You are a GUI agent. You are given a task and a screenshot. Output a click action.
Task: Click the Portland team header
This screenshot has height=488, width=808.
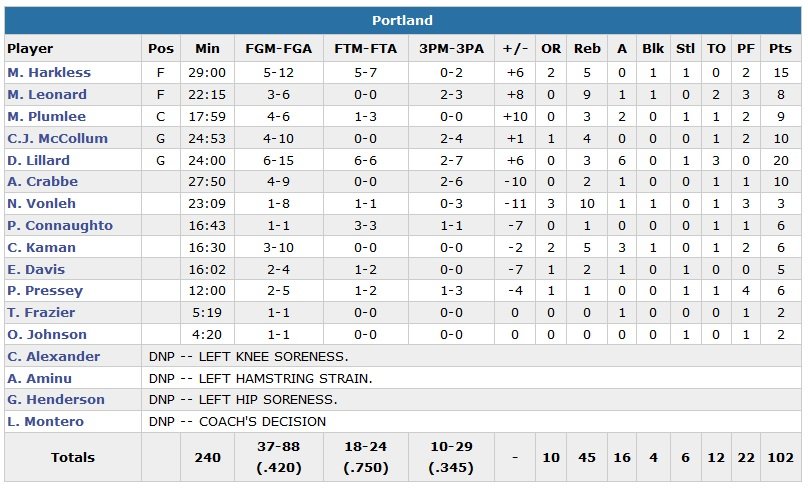pos(402,21)
